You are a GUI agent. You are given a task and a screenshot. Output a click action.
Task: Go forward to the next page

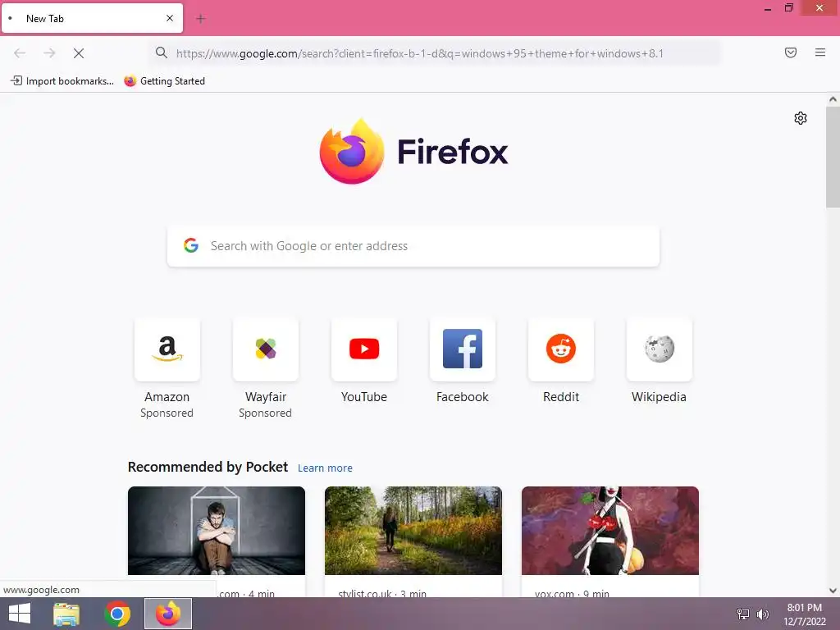(49, 53)
